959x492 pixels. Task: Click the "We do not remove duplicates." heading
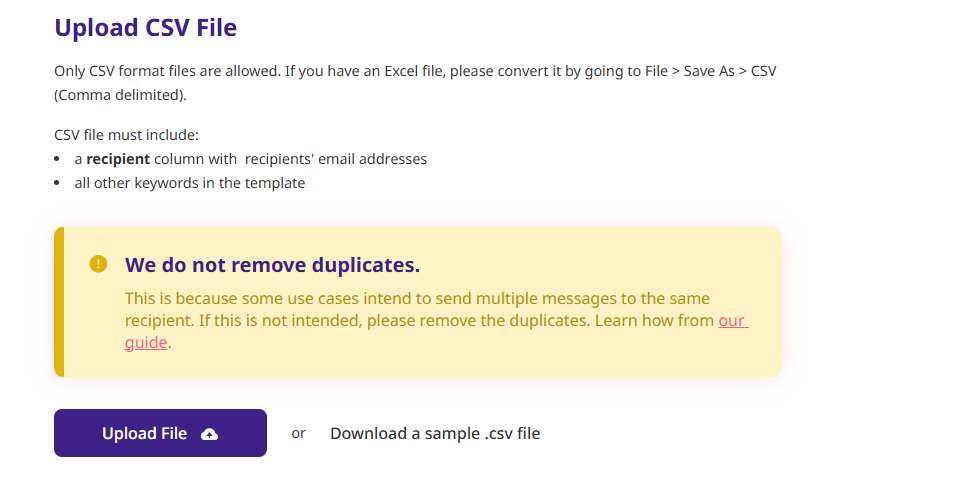pos(272,265)
